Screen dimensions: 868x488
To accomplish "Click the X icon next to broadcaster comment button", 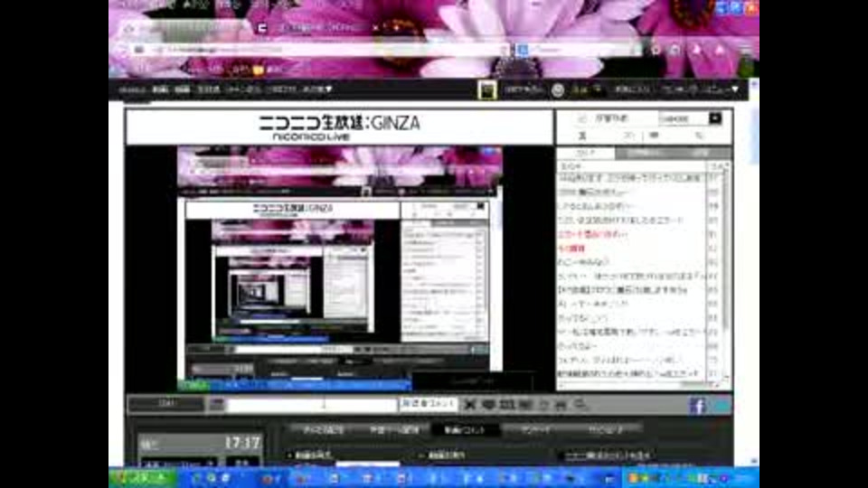I will tap(470, 405).
